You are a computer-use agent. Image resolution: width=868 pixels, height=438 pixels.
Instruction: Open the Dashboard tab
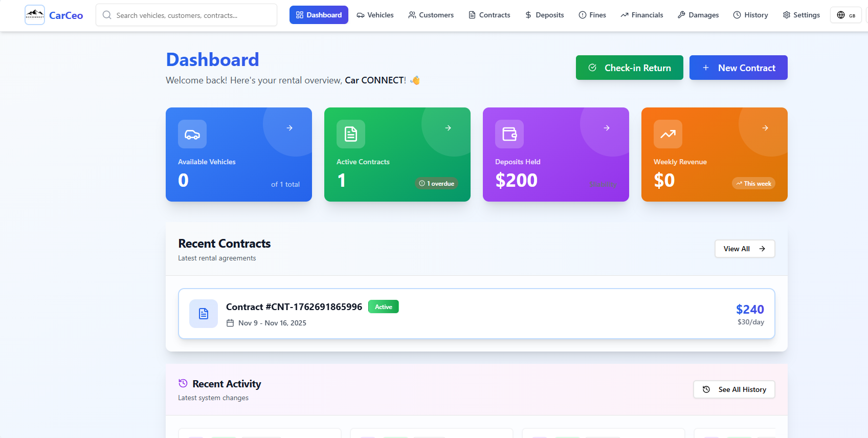point(319,15)
